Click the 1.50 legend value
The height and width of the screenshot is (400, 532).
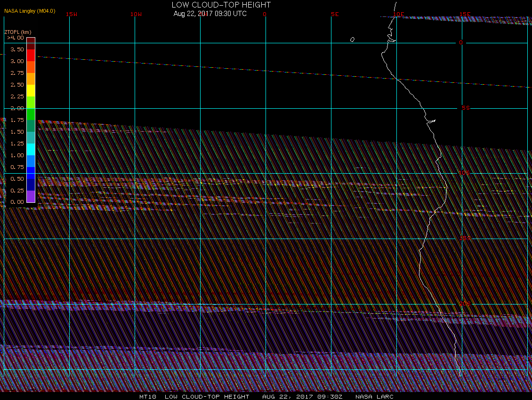tap(17, 132)
